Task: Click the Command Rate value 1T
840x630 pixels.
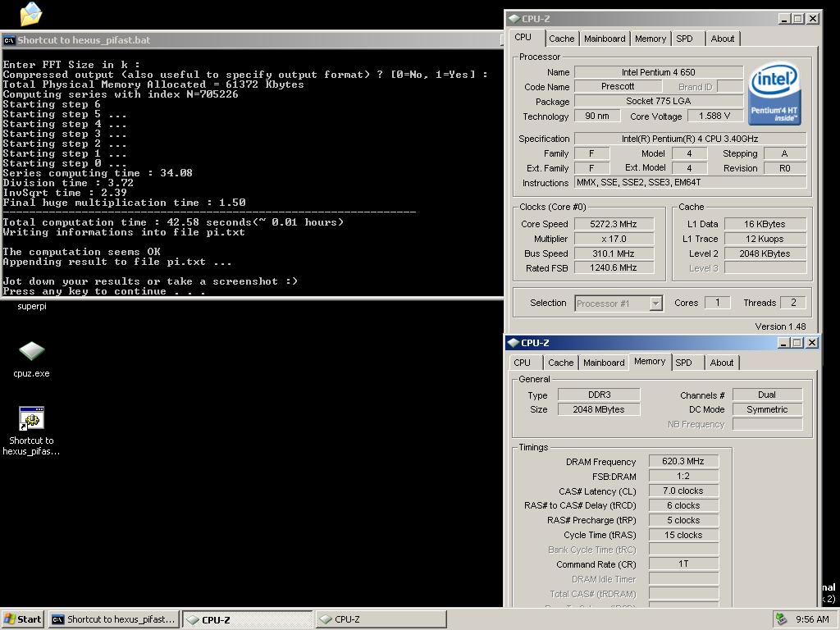Action: [x=683, y=564]
